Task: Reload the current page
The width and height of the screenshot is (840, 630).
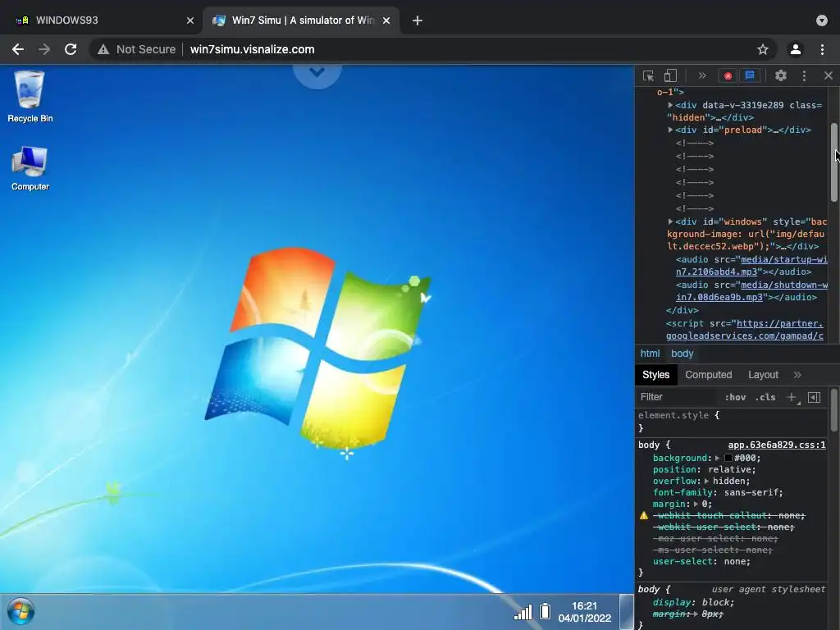Action: 71,49
